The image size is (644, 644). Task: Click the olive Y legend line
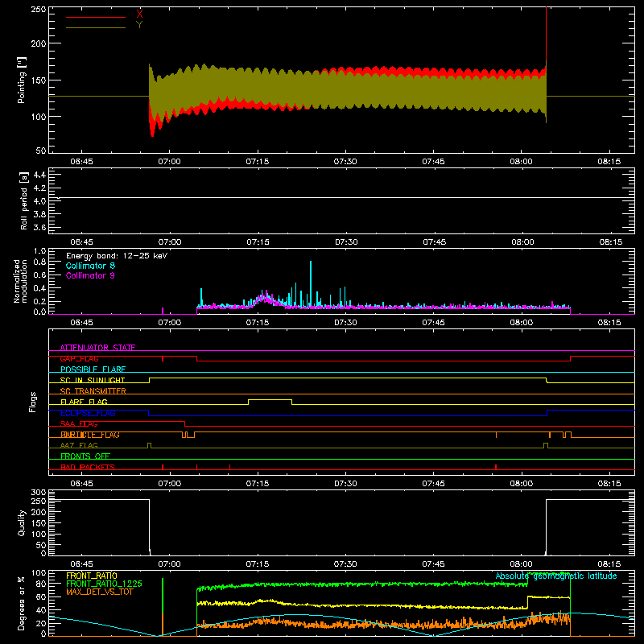click(x=96, y=27)
